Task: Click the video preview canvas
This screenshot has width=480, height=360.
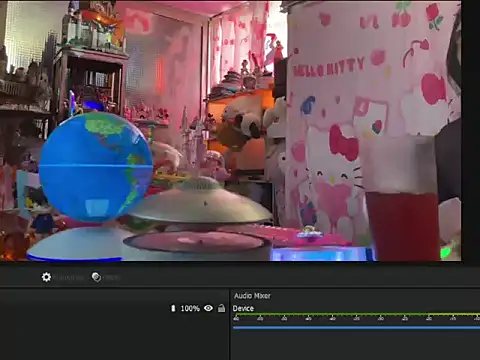Action: click(231, 131)
